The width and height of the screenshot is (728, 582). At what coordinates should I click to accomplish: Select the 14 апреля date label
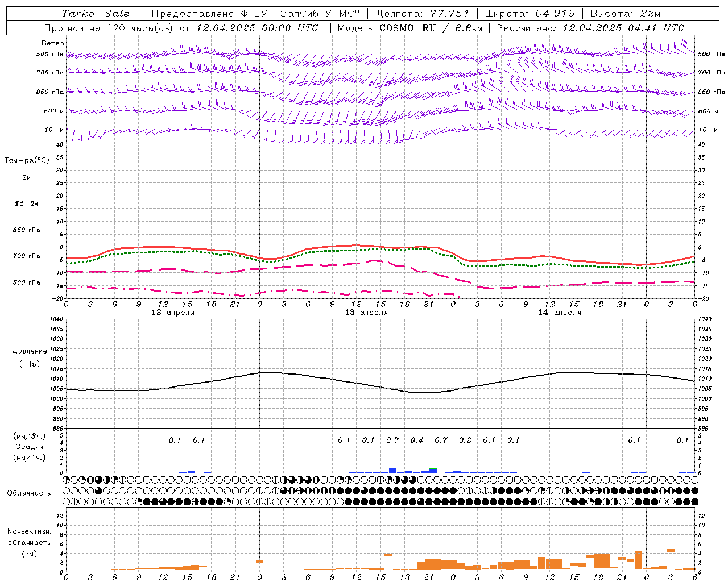click(560, 313)
